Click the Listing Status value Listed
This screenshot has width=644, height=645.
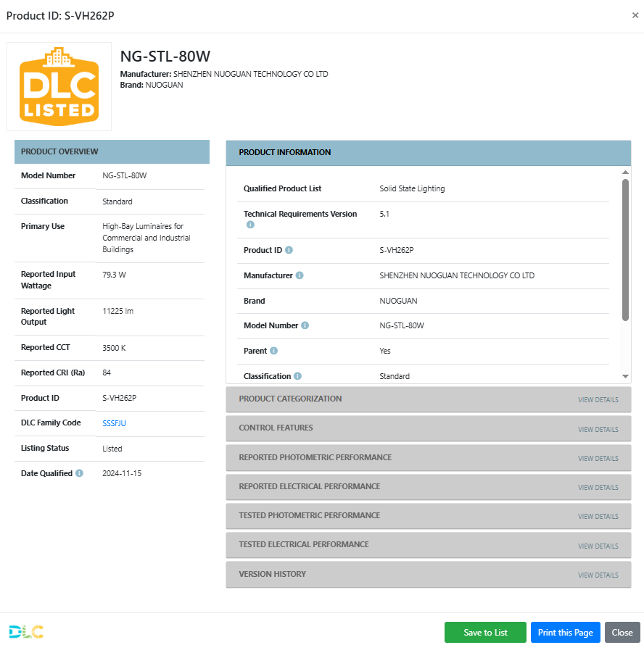pyautogui.click(x=112, y=449)
